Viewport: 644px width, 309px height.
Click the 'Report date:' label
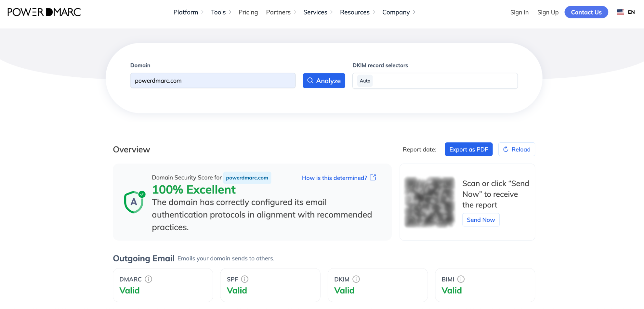click(x=419, y=149)
